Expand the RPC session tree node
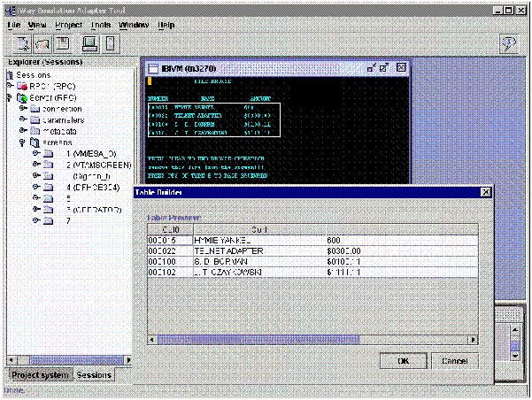The height and width of the screenshot is (400, 532). (10, 86)
